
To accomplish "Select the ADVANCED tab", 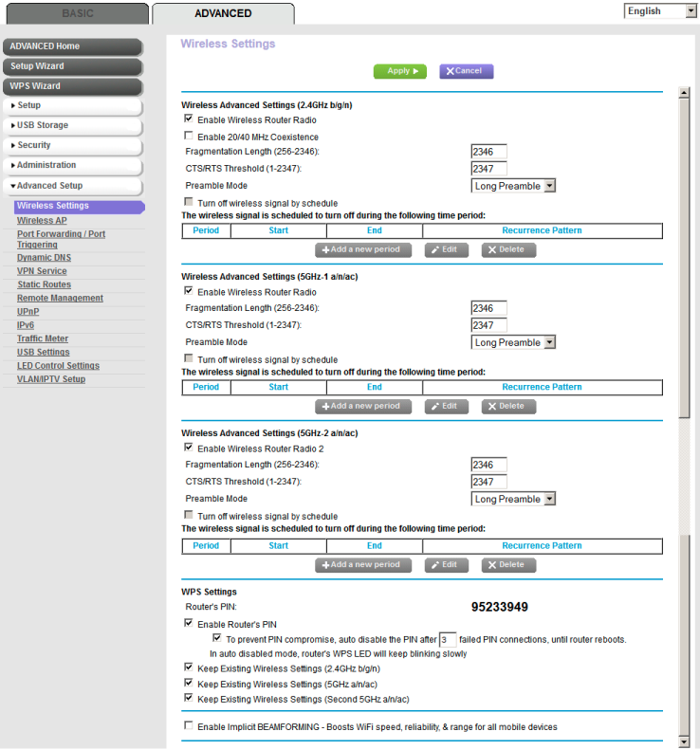I will [223, 13].
